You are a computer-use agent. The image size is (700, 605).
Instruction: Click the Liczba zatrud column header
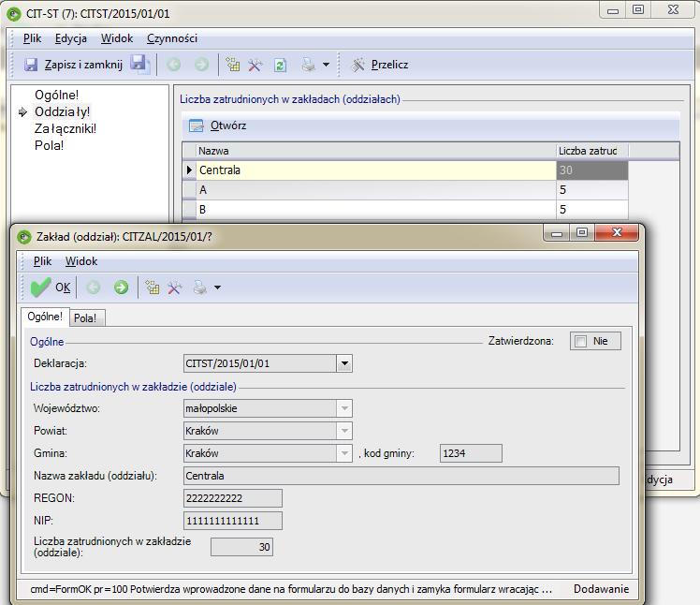pyautogui.click(x=592, y=151)
